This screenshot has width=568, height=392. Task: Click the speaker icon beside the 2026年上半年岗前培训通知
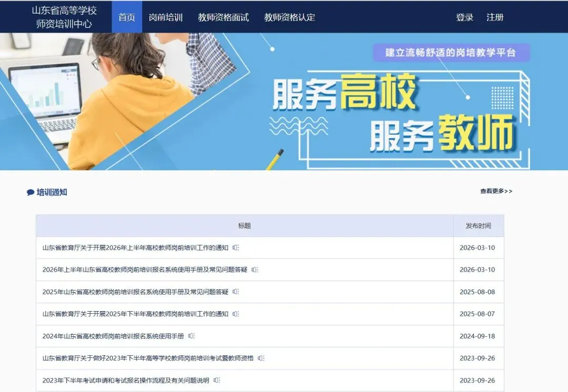click(x=236, y=247)
